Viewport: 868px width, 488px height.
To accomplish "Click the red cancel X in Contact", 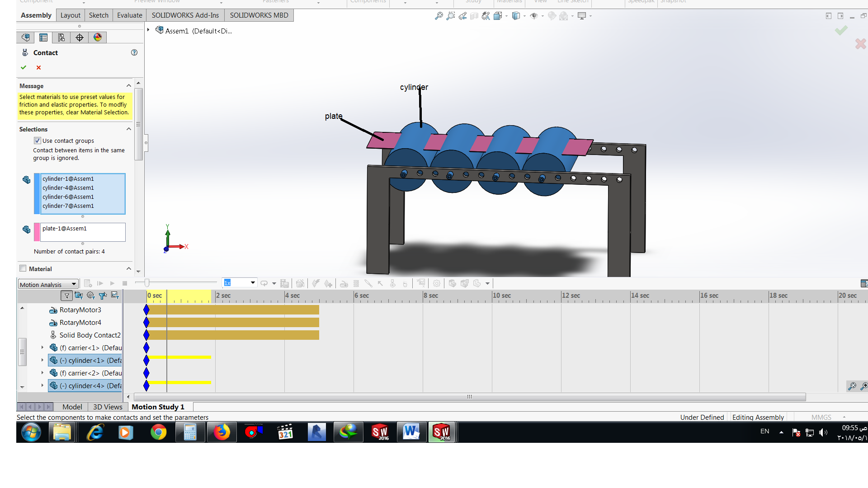I will tap(38, 67).
